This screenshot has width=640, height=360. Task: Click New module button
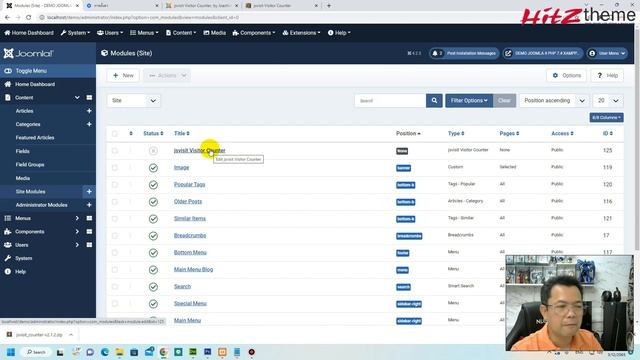pos(123,76)
